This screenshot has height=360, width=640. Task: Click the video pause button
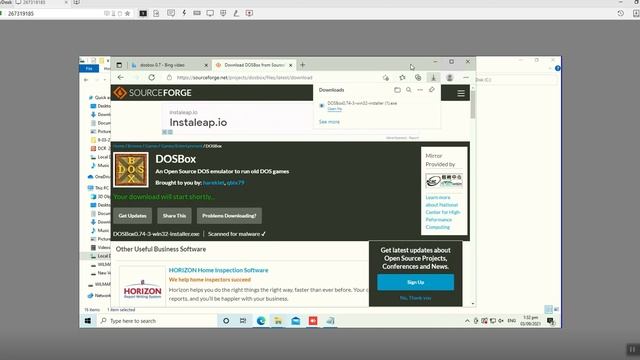point(632,349)
